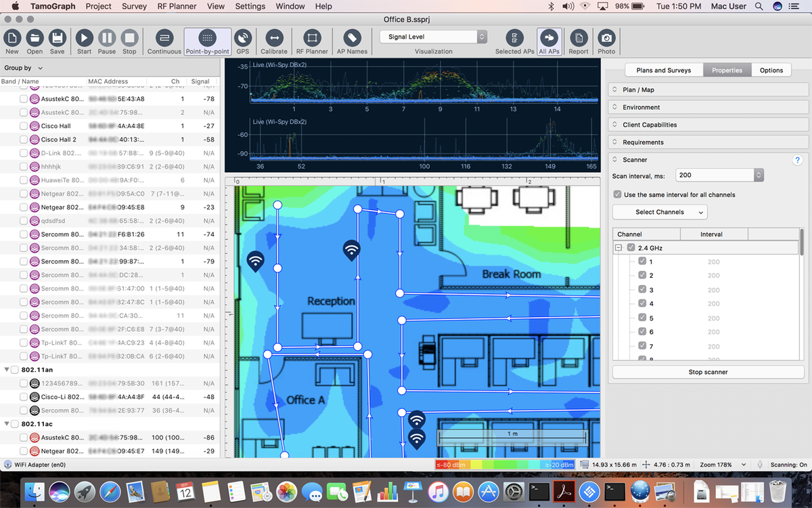The image size is (812, 508).
Task: Click the Spotlight search icon in menu bar
Action: pos(759,6)
